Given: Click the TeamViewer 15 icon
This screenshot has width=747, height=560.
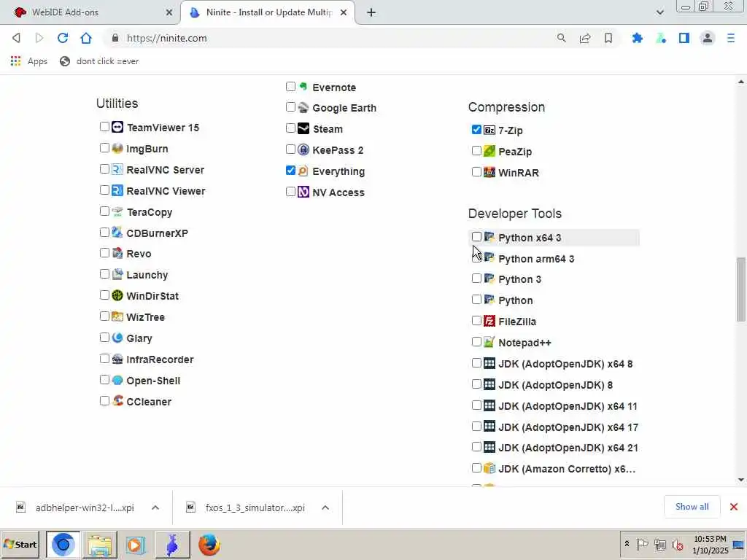Looking at the screenshot, I should [x=117, y=127].
